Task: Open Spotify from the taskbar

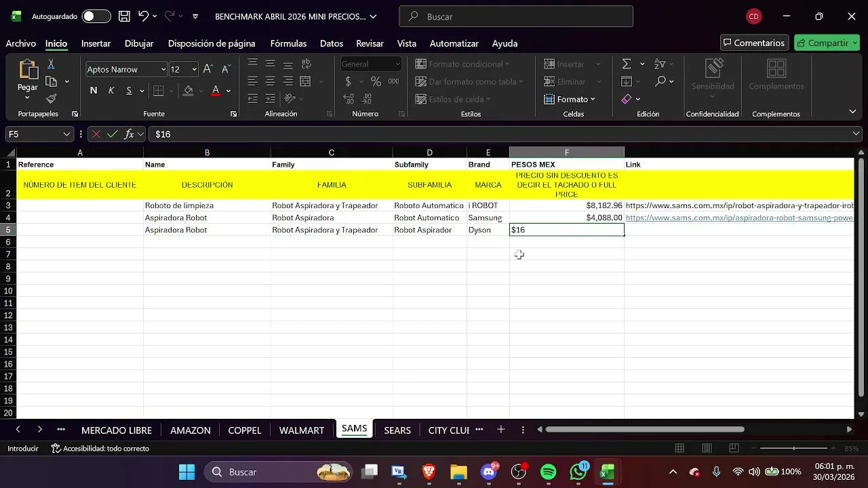Action: [x=548, y=472]
